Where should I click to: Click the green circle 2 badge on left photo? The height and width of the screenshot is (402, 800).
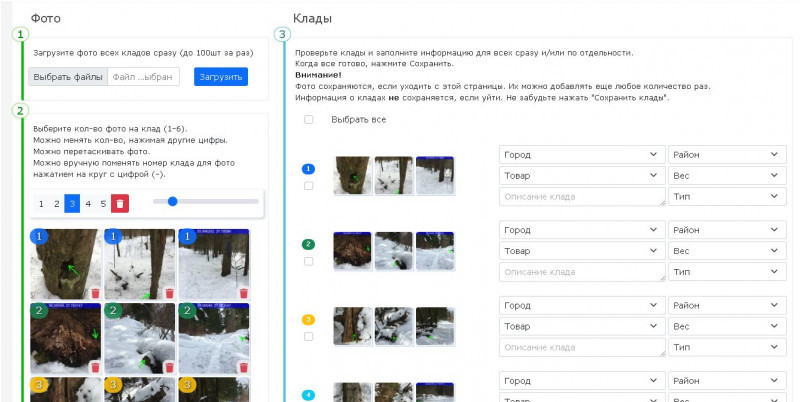pyautogui.click(x=40, y=312)
